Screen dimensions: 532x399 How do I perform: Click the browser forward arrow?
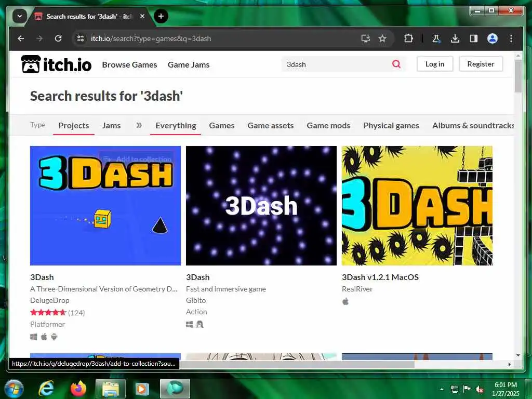[39, 38]
